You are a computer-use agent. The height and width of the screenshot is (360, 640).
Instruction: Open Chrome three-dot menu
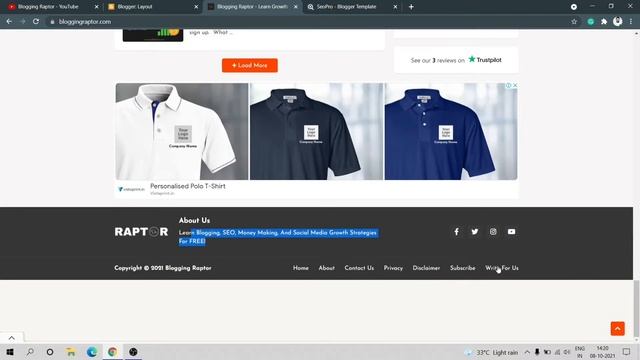tap(631, 22)
